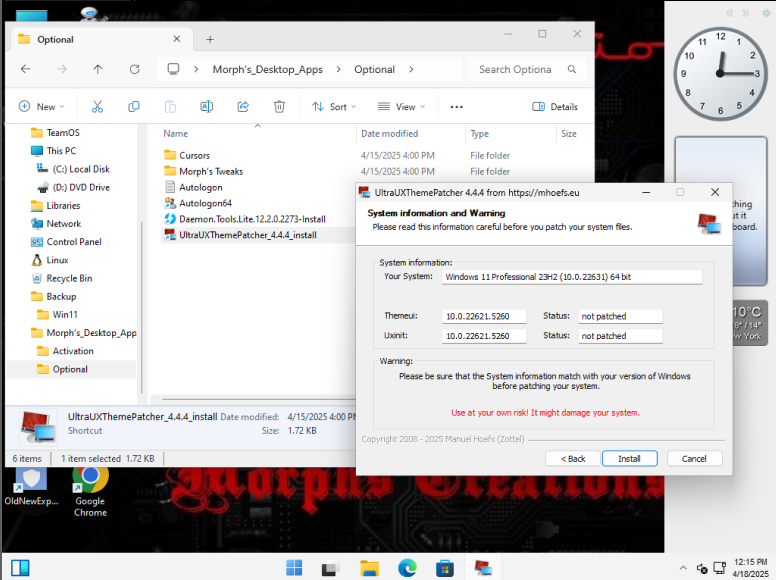Viewport: 776px width, 580px height.
Task: Click the PC monitor icon in address bar
Action: coord(173,69)
